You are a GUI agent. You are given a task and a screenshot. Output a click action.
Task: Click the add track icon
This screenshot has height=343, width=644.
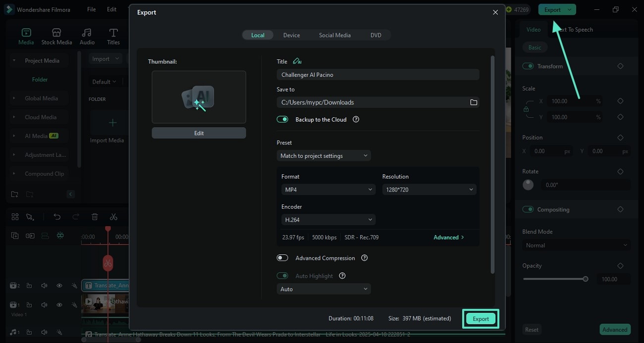click(15, 236)
